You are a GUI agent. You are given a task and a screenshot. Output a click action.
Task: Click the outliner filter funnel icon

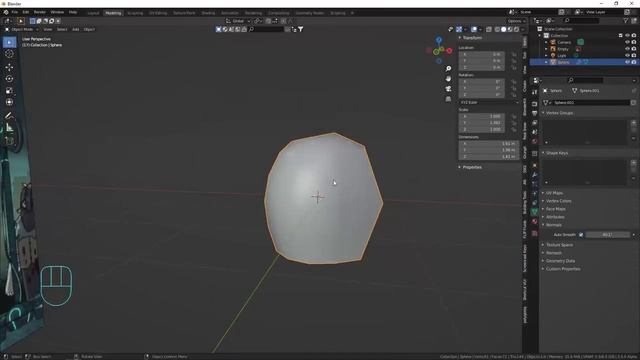626,20
